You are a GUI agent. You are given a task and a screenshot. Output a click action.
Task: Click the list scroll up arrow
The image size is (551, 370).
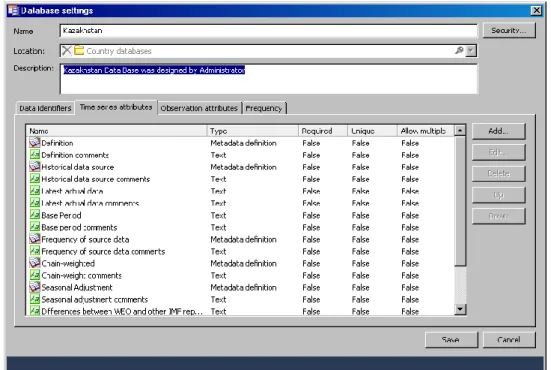click(460, 131)
